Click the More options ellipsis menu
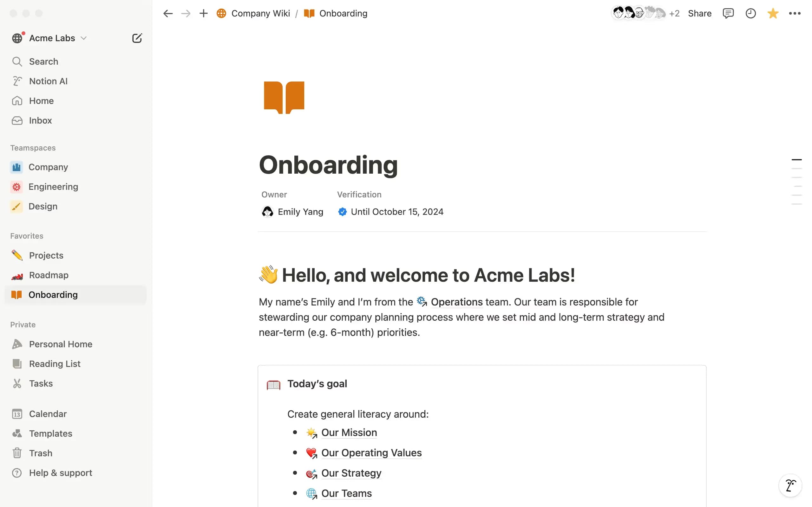The image size is (812, 507). pyautogui.click(x=796, y=13)
